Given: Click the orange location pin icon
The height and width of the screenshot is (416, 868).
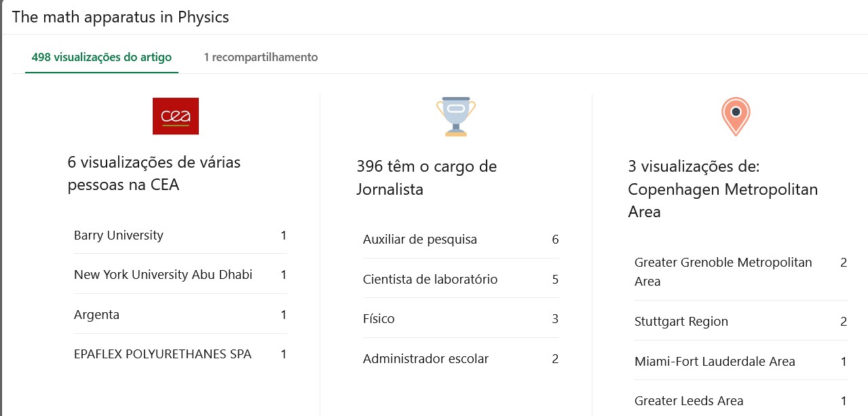Looking at the screenshot, I should click(735, 116).
